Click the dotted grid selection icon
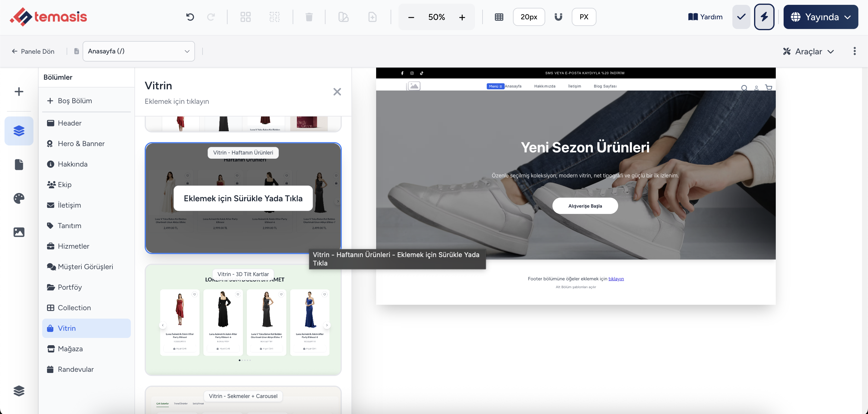Image resolution: width=868 pixels, height=414 pixels. click(x=275, y=17)
